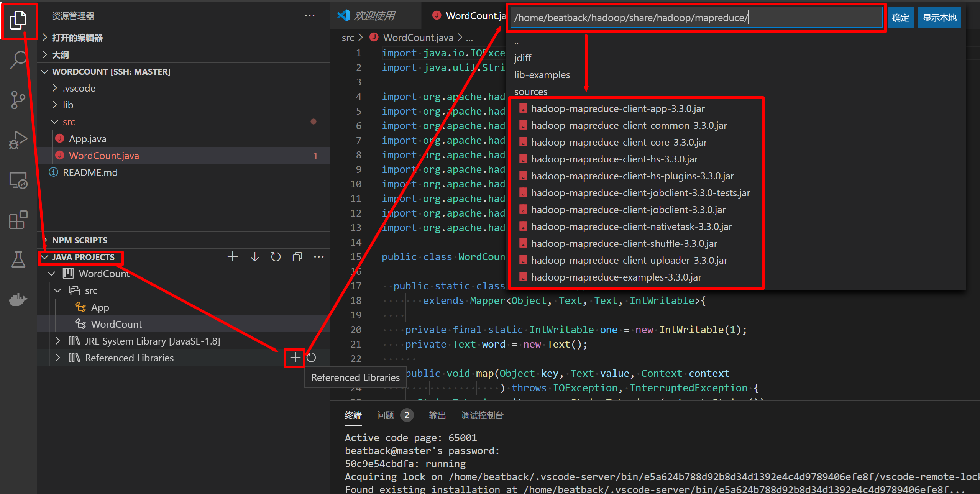Open the Search view

pos(18,60)
